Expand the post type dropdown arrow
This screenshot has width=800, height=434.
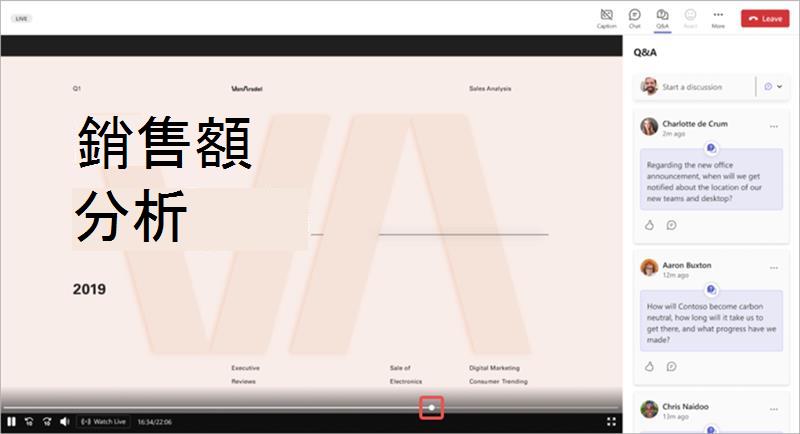tap(780, 87)
